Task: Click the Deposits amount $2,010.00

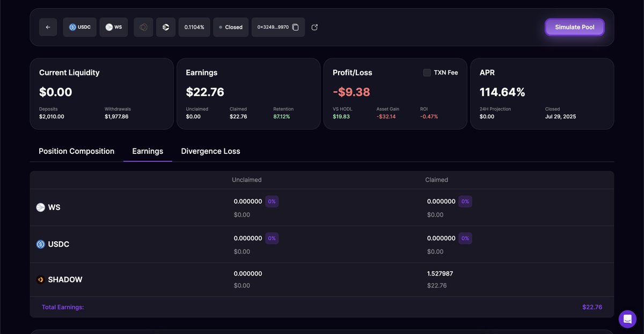Action: (52, 116)
